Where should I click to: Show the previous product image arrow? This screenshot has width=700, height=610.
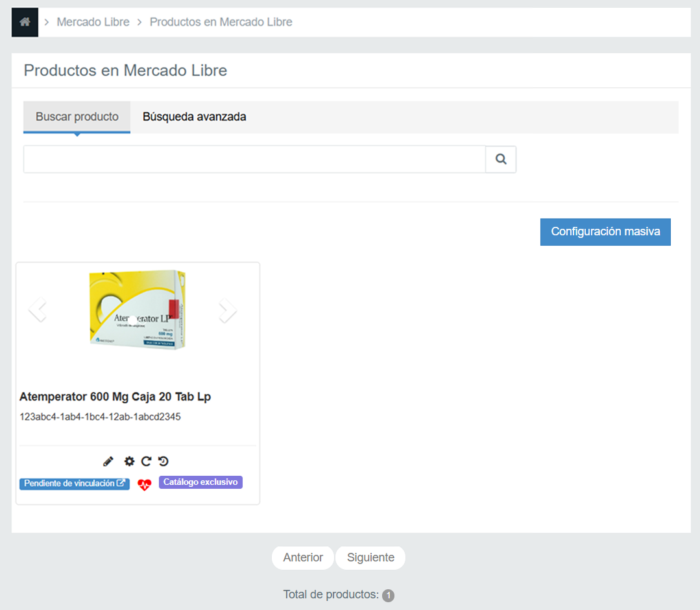[x=38, y=309]
